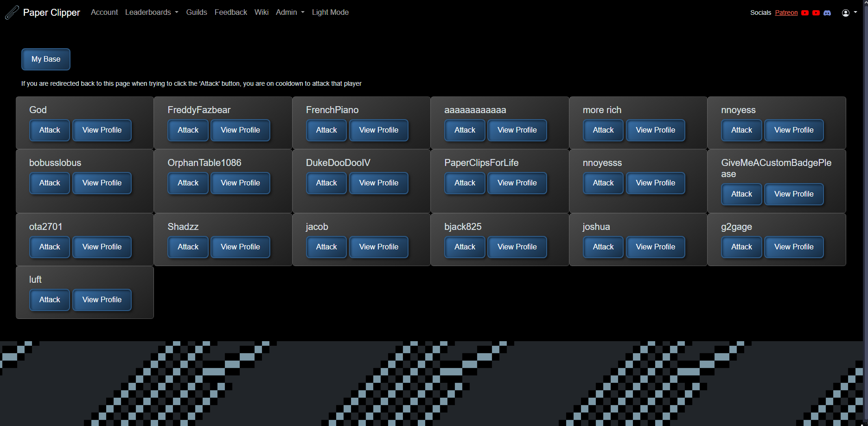Screen dimensions: 868x426
Task: Attack PaperClipsForLife
Action: (x=465, y=183)
